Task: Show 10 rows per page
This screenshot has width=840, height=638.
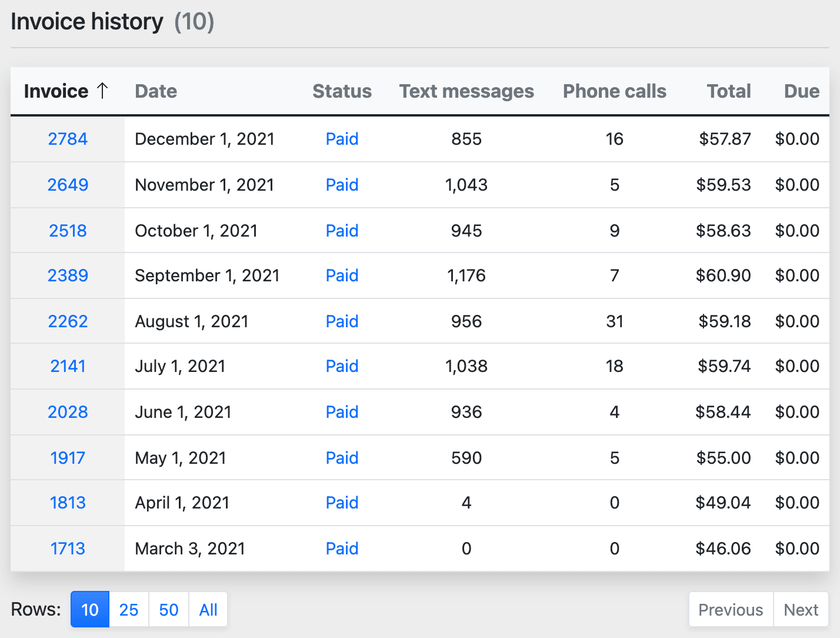Action: click(x=90, y=610)
